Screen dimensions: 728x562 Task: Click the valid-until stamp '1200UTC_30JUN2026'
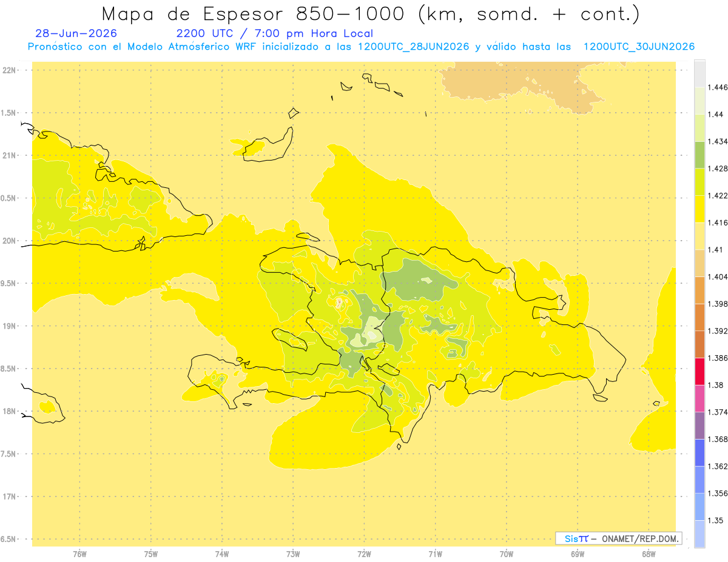pos(639,47)
